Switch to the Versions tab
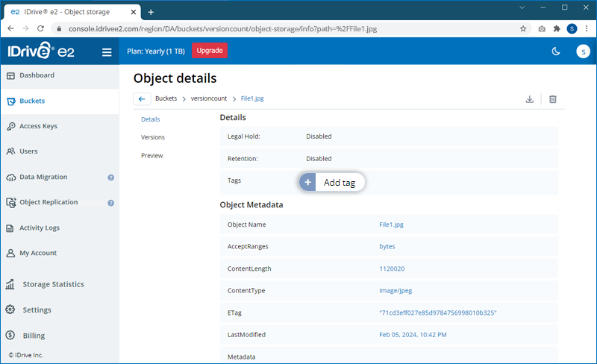 (153, 137)
